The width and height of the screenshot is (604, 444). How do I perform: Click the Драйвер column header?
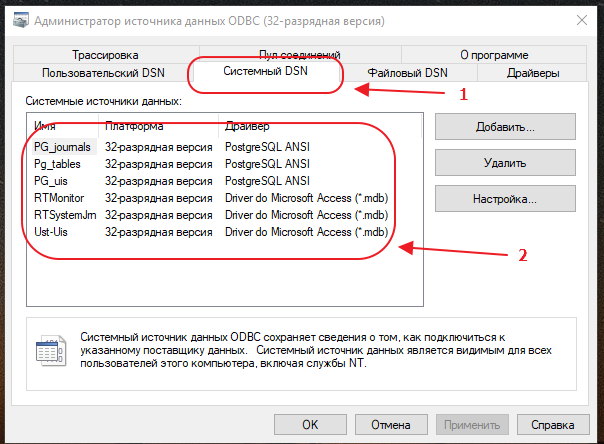point(245,126)
